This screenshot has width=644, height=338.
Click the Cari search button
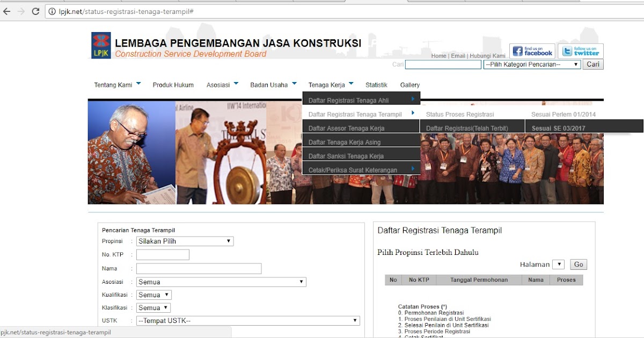(593, 64)
